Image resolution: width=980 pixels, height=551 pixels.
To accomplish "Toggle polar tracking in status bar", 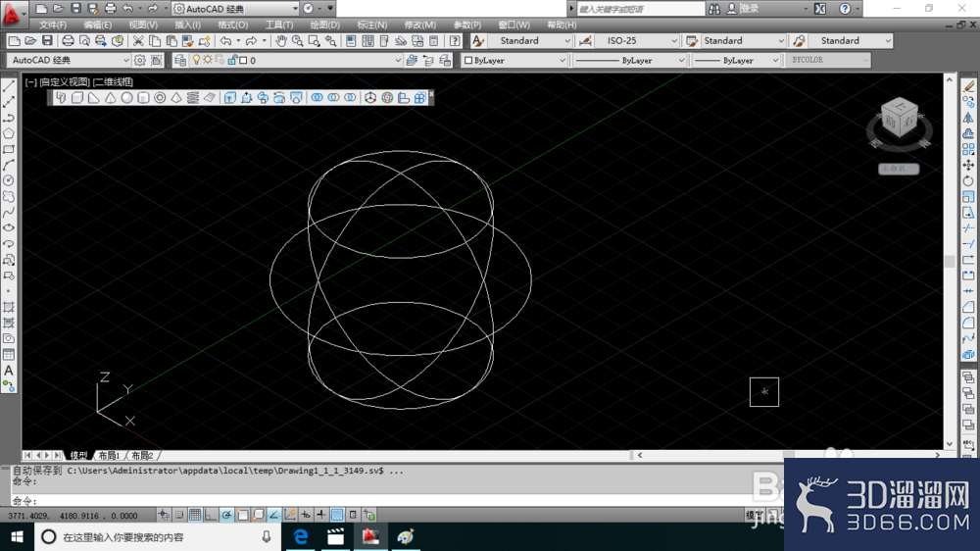I will click(x=226, y=515).
